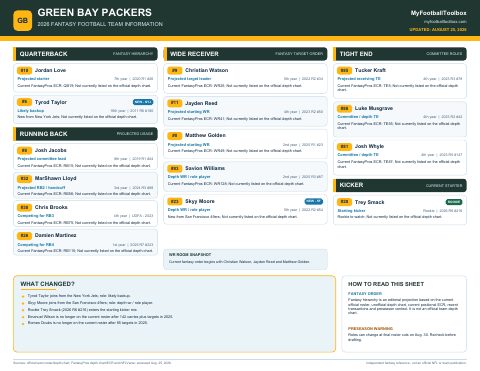Click Jordan Love's player name
This screenshot has height=371, width=480.
point(50,70)
